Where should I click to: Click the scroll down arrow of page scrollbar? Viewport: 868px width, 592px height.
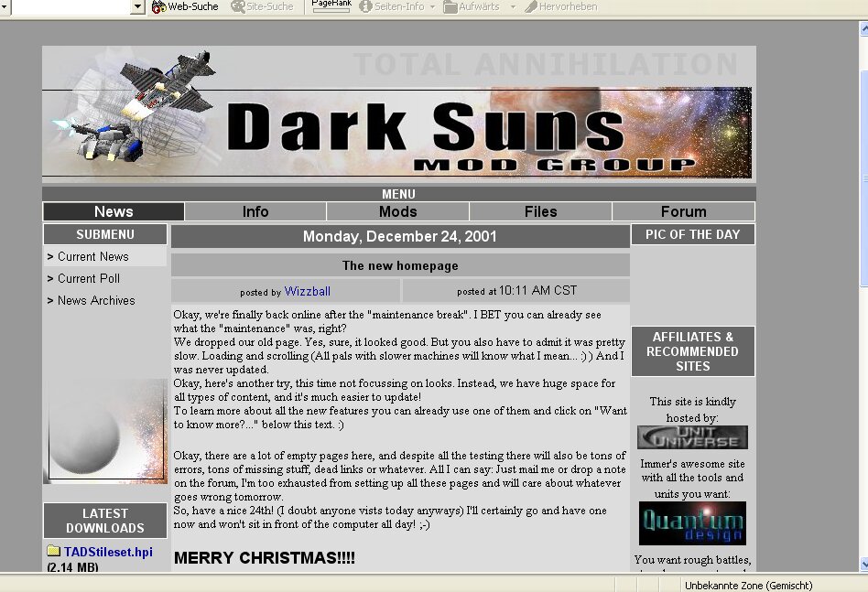[x=862, y=565]
